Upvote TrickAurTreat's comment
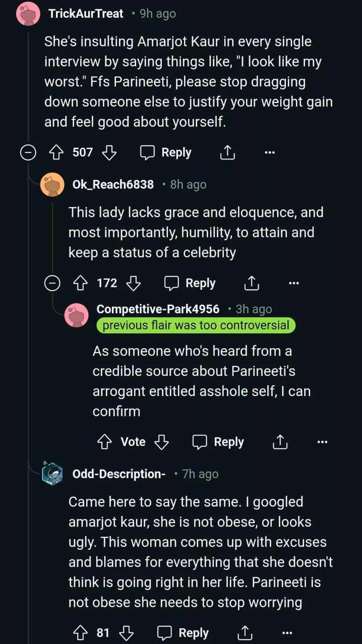This screenshot has height=644, width=362. click(x=56, y=153)
